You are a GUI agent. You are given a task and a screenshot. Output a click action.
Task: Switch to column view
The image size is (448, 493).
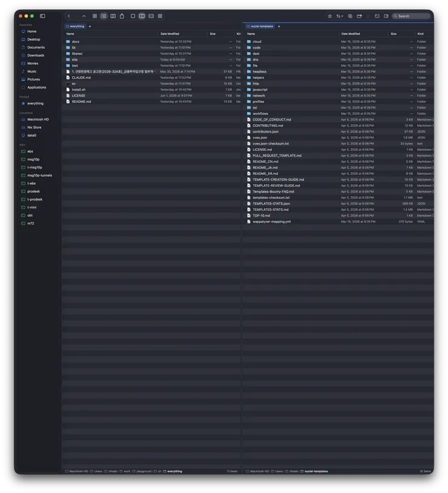pyautogui.click(x=113, y=16)
